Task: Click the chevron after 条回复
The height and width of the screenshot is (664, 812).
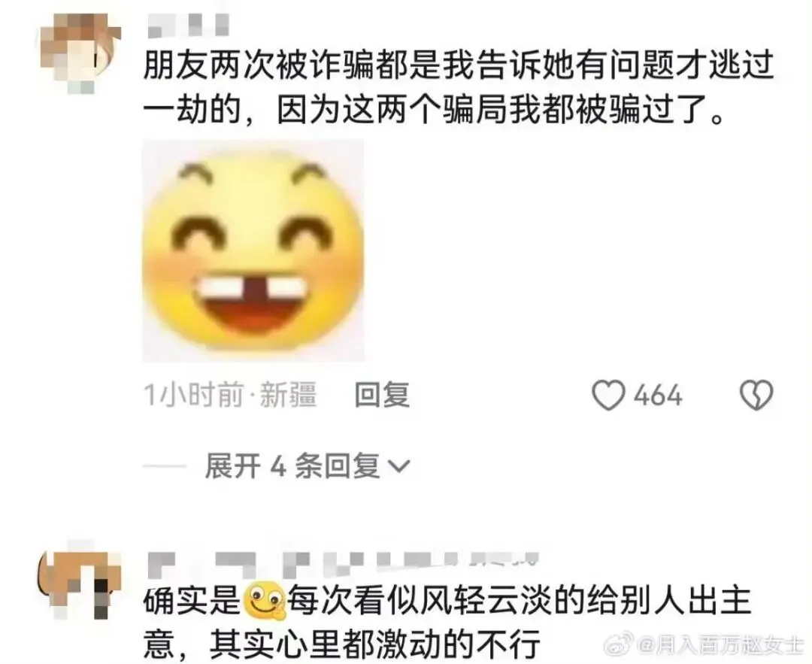Action: pos(398,467)
